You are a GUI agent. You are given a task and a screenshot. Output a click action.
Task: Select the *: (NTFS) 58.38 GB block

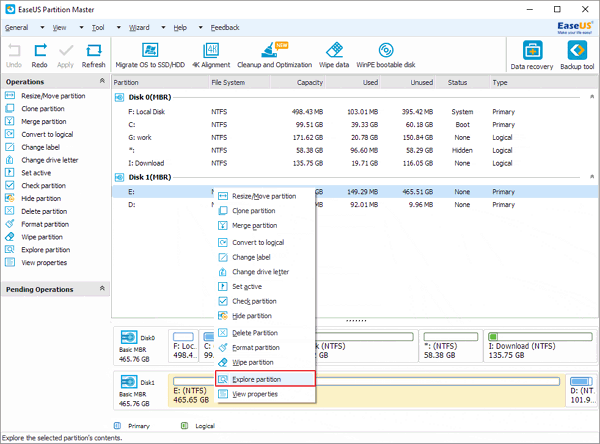(451, 346)
